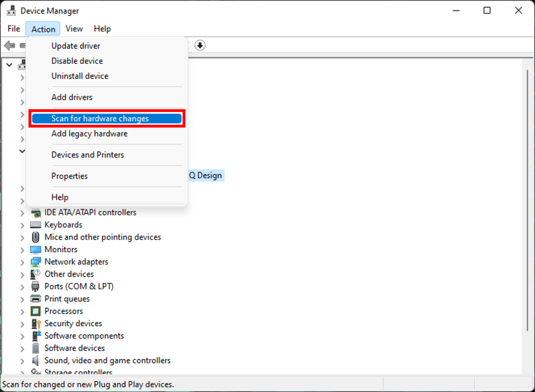Screen dimensions: 535x392
Task: Collapse the topmost expanded tree node
Action: click(x=9, y=64)
